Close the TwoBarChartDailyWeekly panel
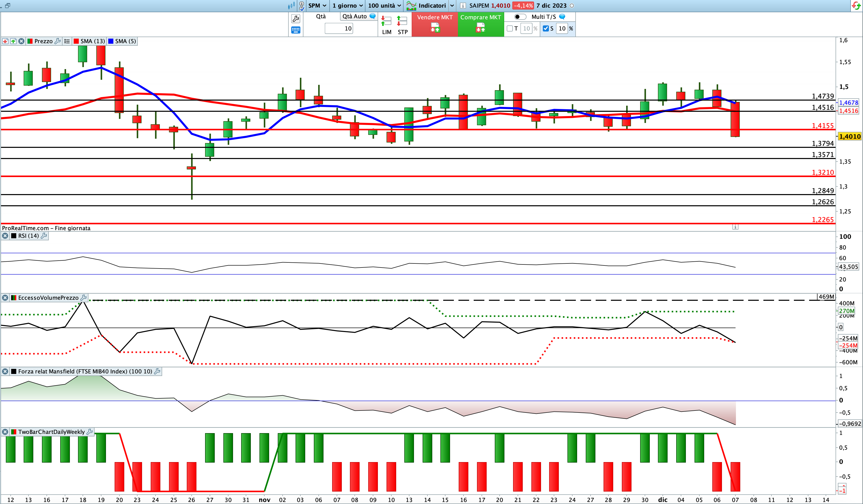 5,432
